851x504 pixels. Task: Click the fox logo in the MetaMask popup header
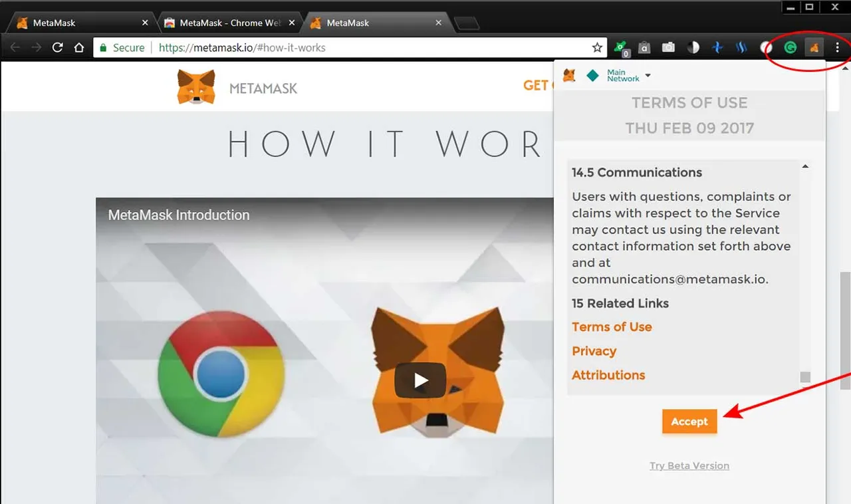click(569, 75)
